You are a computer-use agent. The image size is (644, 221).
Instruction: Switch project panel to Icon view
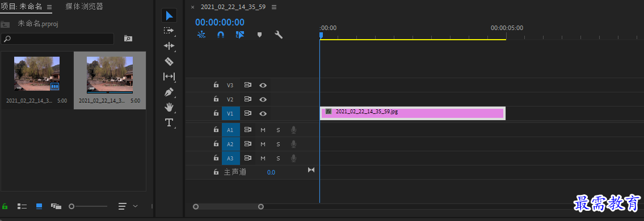coord(39,206)
